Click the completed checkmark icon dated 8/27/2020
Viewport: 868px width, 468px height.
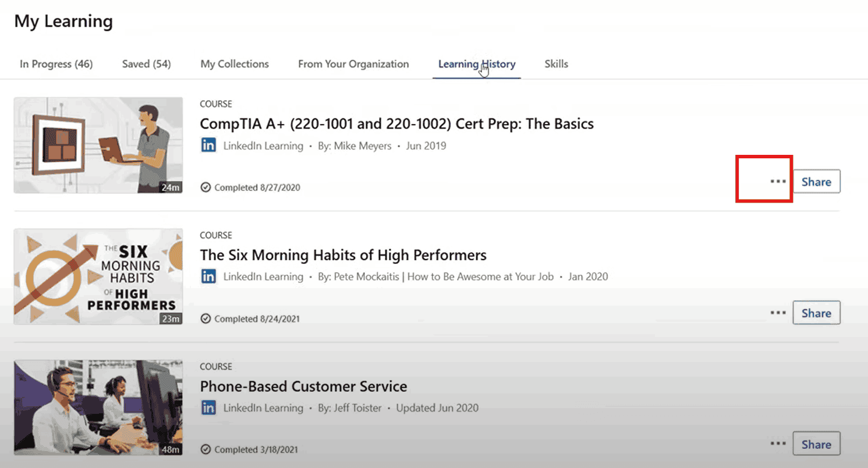(x=205, y=187)
